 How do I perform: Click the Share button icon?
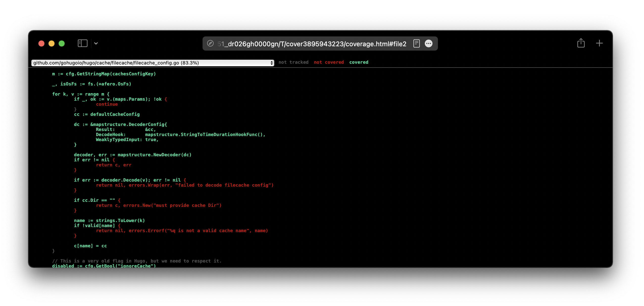(581, 43)
